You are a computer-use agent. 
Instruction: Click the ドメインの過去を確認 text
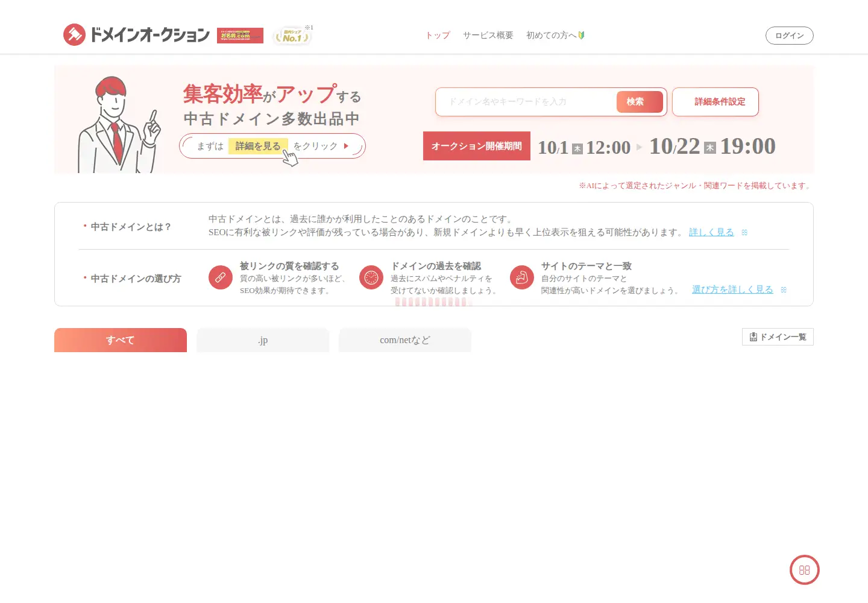(436, 266)
